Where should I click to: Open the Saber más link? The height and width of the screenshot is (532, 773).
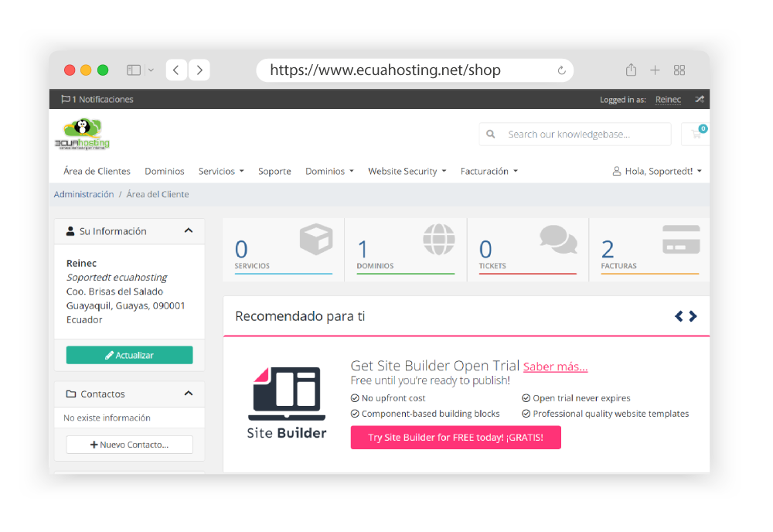(x=554, y=366)
